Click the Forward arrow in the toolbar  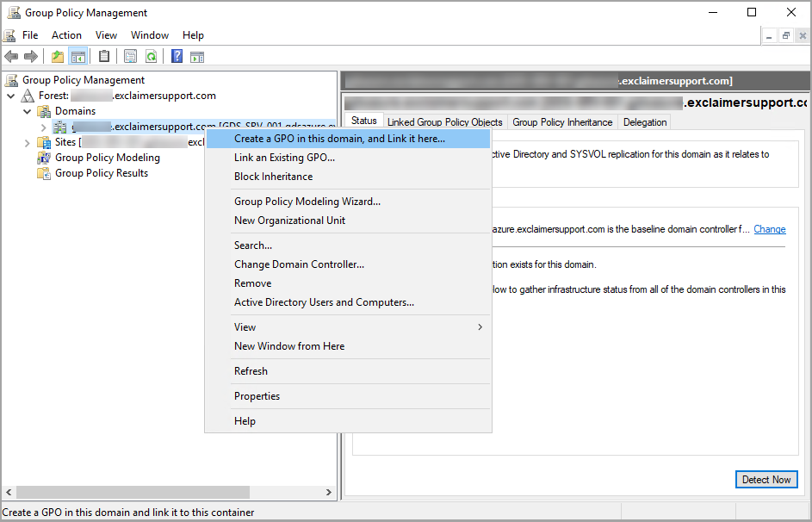[31, 57]
